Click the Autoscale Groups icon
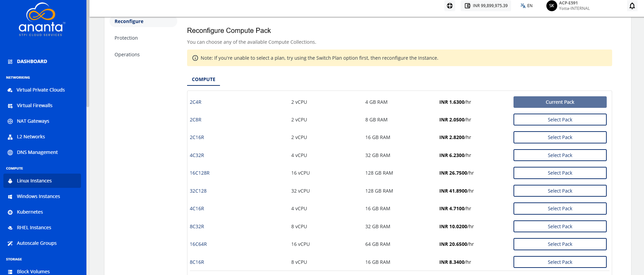Image resolution: width=644 pixels, height=275 pixels. (10, 243)
